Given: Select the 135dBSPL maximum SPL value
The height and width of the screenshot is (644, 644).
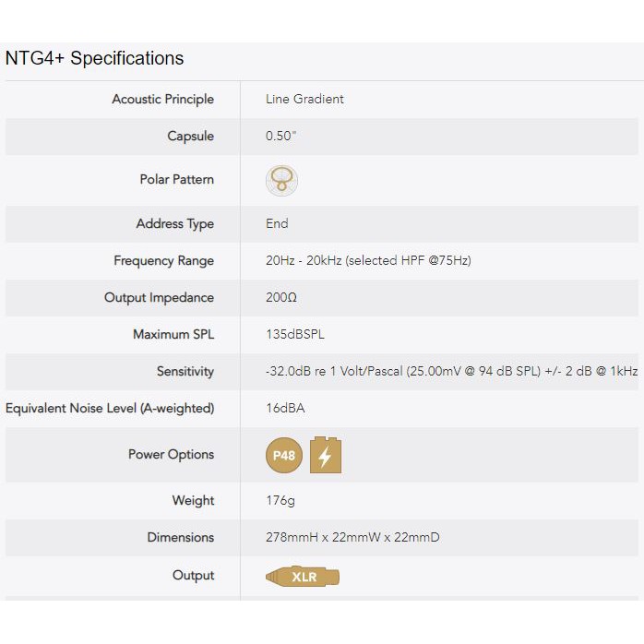Looking at the screenshot, I should [294, 335].
